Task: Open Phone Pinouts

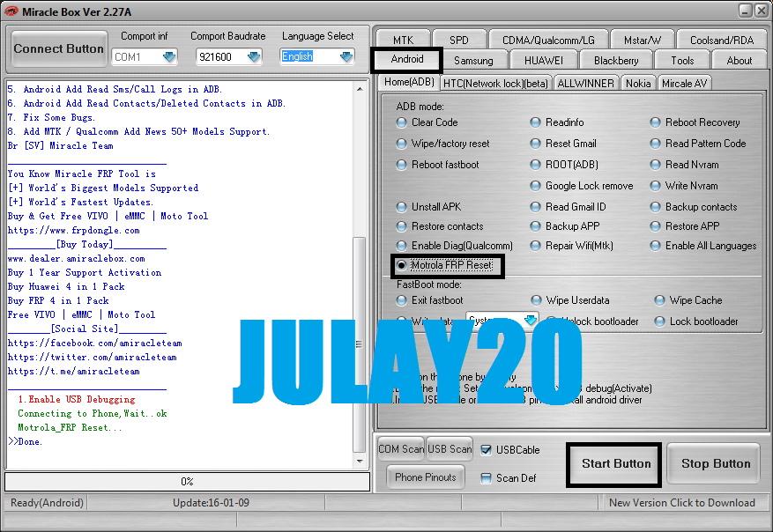Action: tap(426, 477)
